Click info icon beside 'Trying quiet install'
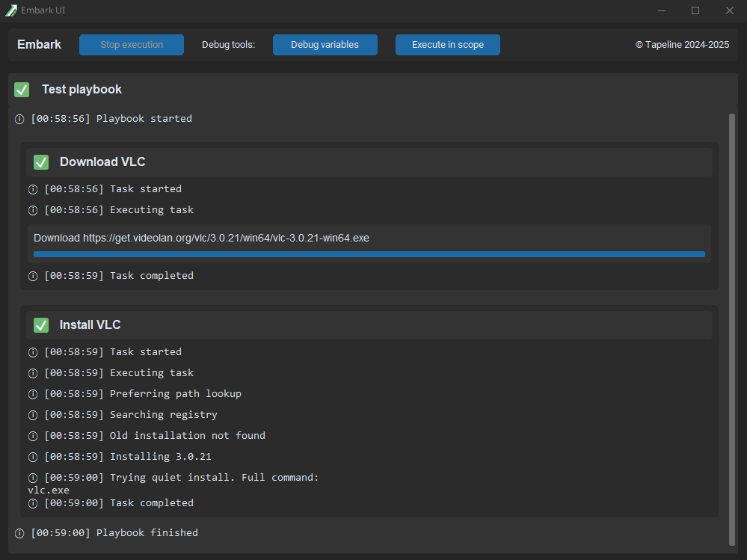 point(33,478)
